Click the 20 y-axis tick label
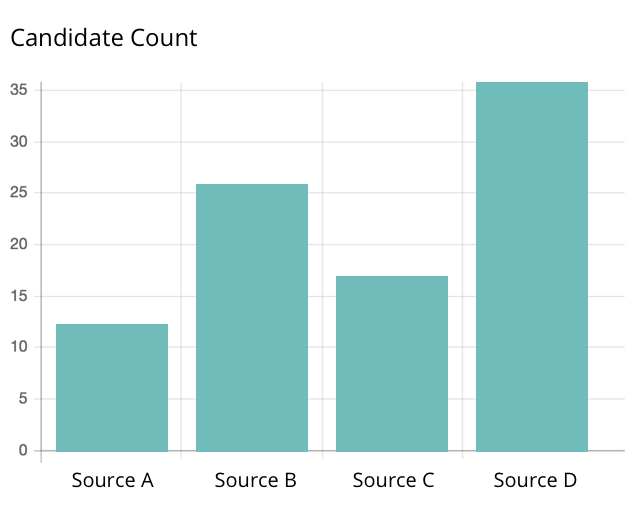This screenshot has width=634, height=510. [x=20, y=244]
